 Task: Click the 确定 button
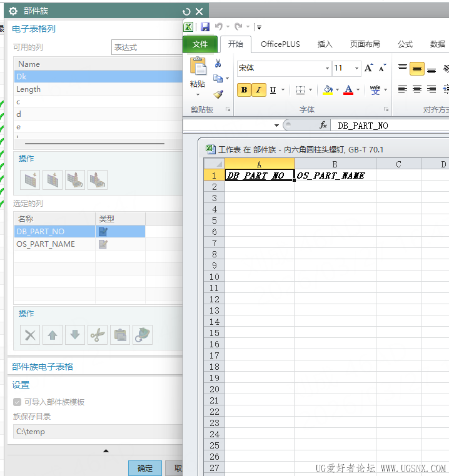point(144,468)
